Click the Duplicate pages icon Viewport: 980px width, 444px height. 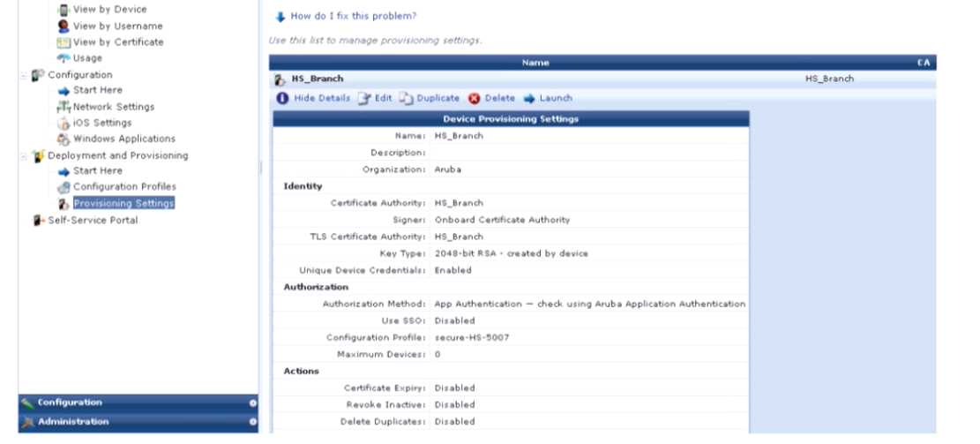(406, 99)
